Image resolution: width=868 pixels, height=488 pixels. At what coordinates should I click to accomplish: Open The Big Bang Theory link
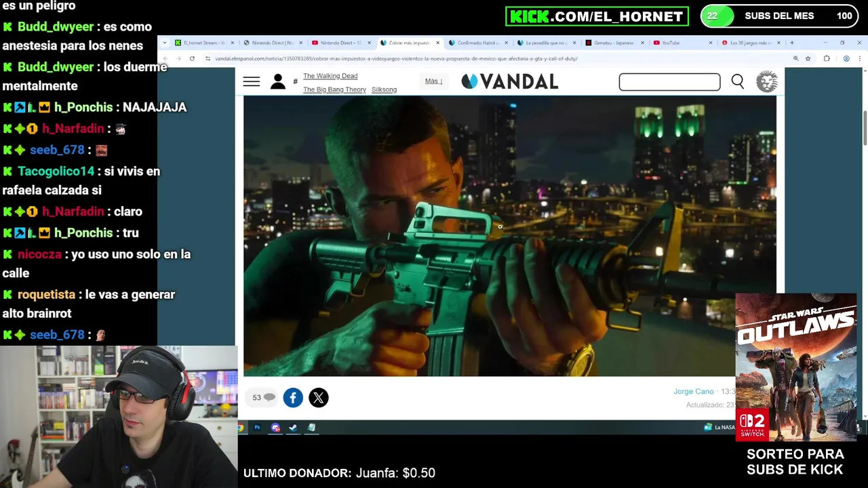(334, 89)
